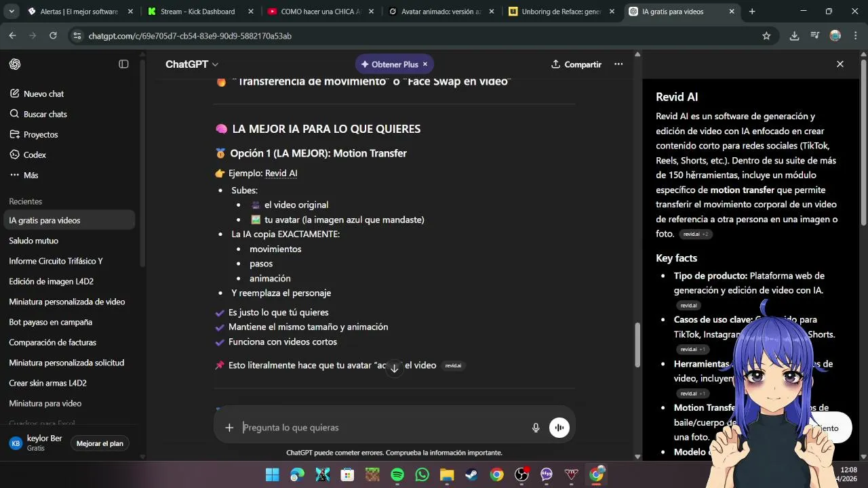Open the Miniatura para video chat
Viewport: 868px width, 488px height.
tap(71, 404)
